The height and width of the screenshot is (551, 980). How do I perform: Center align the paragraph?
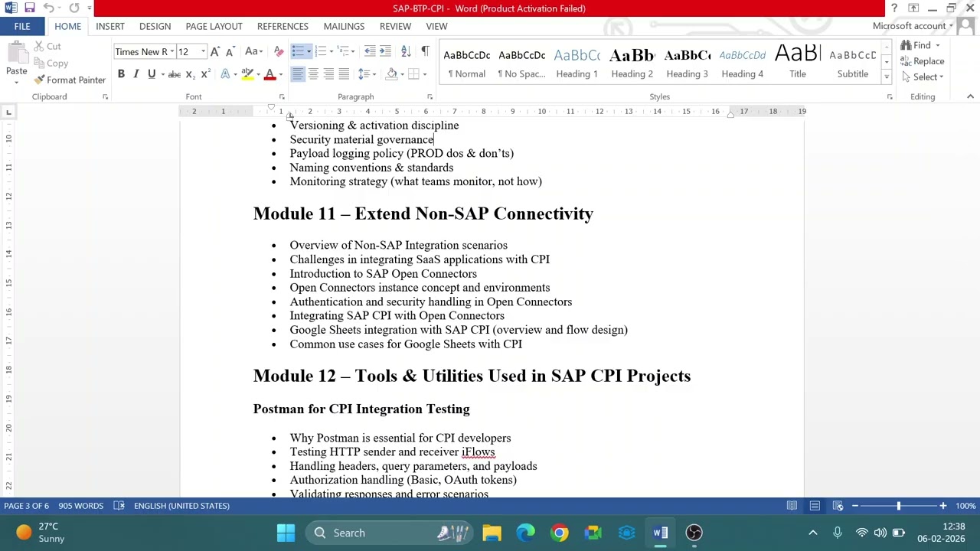[x=313, y=74]
